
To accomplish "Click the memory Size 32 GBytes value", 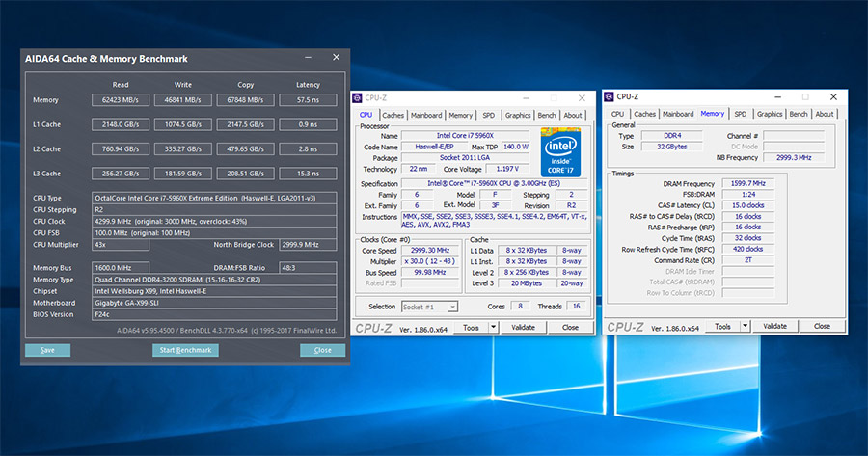I will [672, 147].
